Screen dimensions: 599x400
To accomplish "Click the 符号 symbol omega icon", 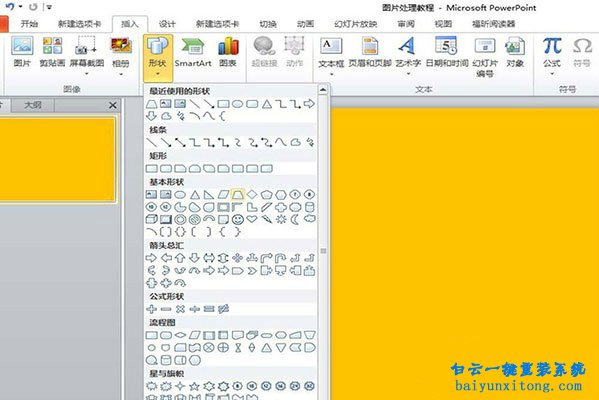I will point(582,52).
